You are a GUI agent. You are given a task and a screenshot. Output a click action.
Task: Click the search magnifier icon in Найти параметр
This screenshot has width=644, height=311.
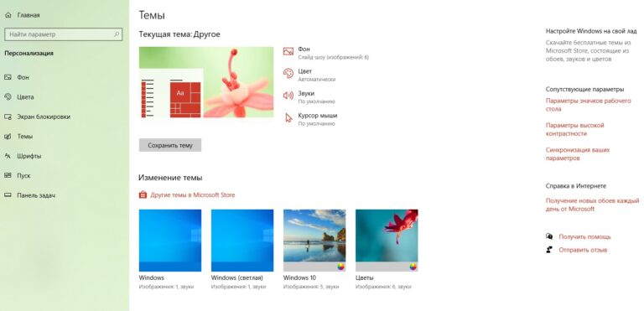click(117, 34)
